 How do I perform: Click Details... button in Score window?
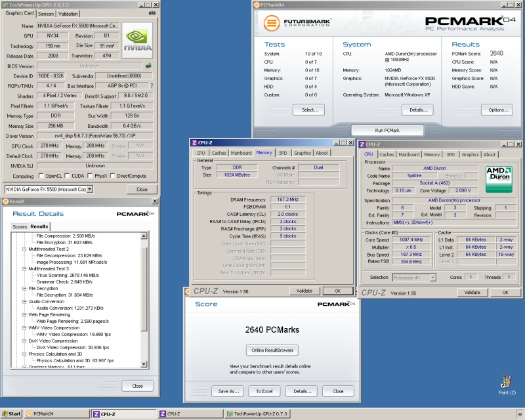[x=301, y=391]
